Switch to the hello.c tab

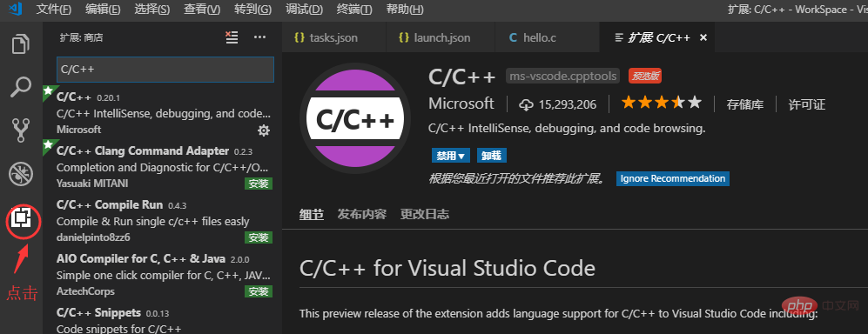click(547, 37)
